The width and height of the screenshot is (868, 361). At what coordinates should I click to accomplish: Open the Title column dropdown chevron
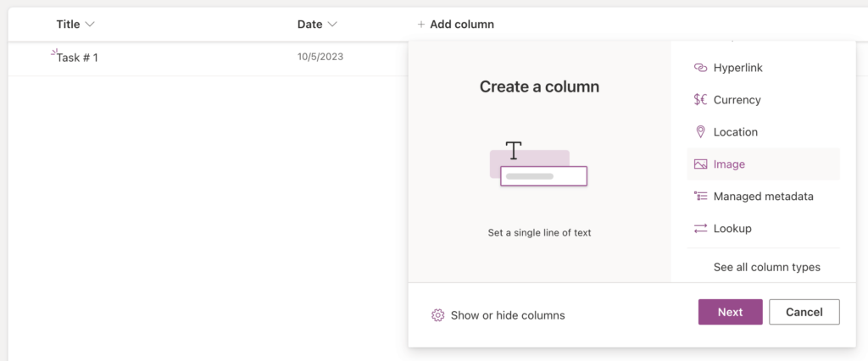tap(90, 25)
